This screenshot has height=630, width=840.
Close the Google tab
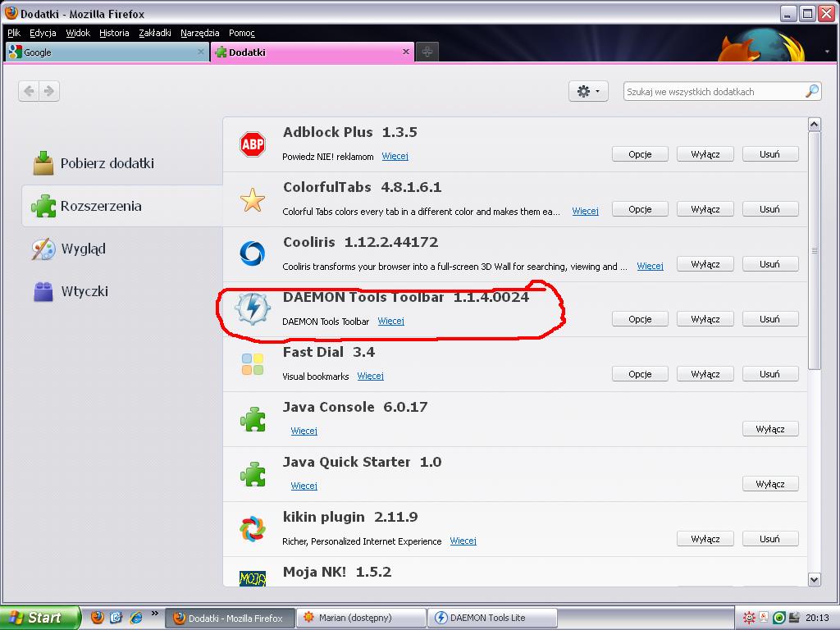point(201,52)
